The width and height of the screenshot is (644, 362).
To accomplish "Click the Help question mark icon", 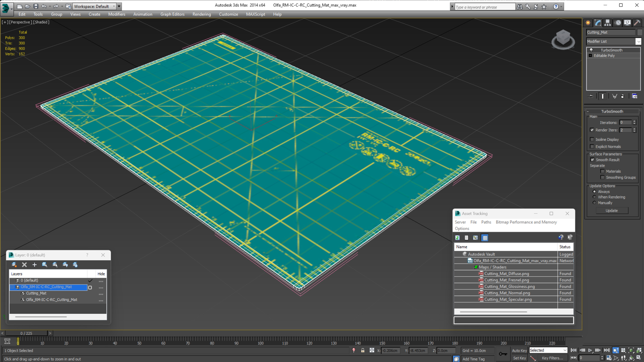I will (x=556, y=7).
